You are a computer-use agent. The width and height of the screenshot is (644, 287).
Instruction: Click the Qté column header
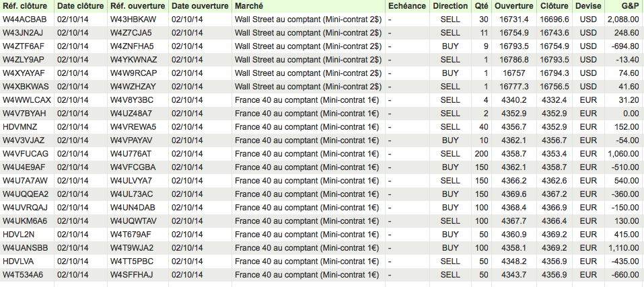pos(481,6)
